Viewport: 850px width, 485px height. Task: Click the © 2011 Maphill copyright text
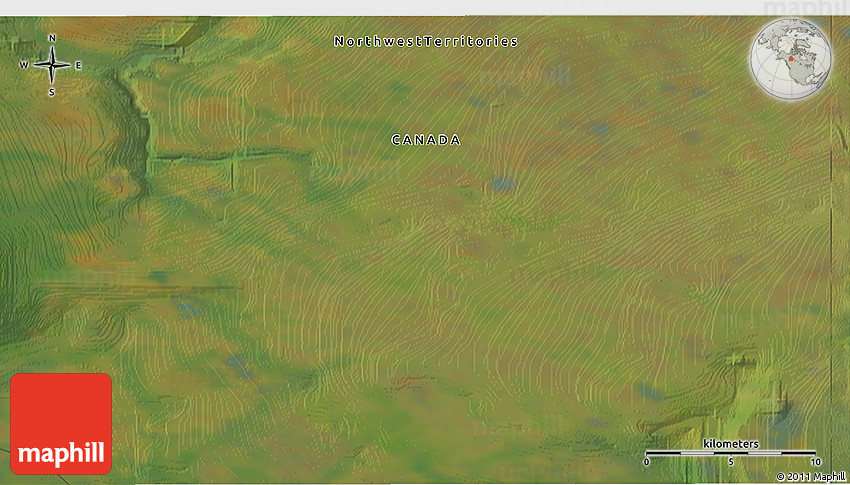812,476
